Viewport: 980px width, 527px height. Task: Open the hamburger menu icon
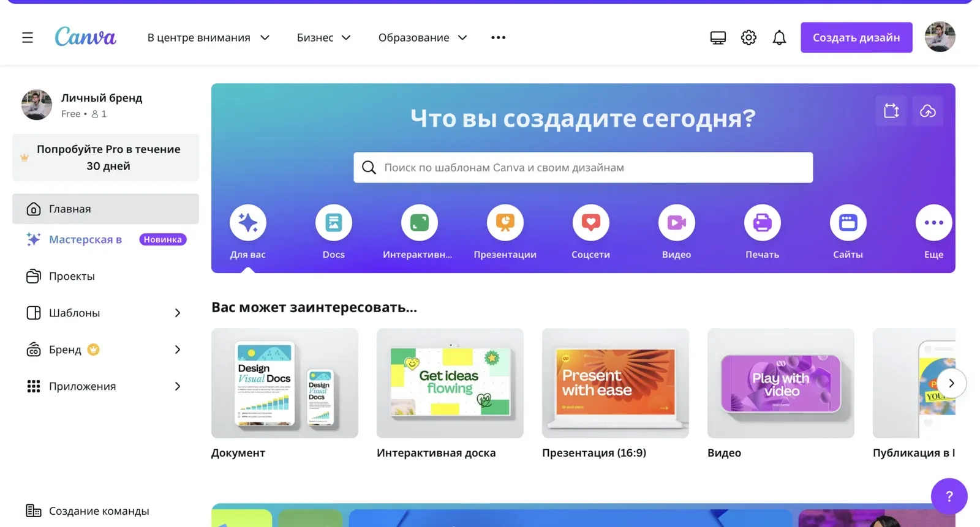[x=28, y=37]
